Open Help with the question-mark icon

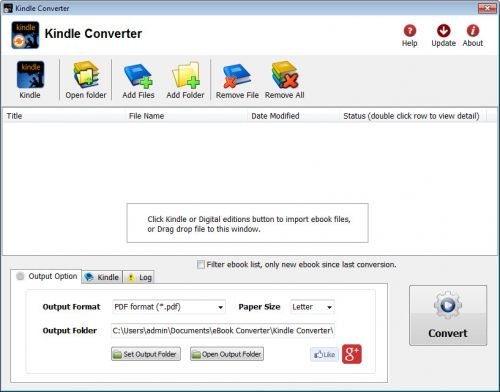(410, 31)
